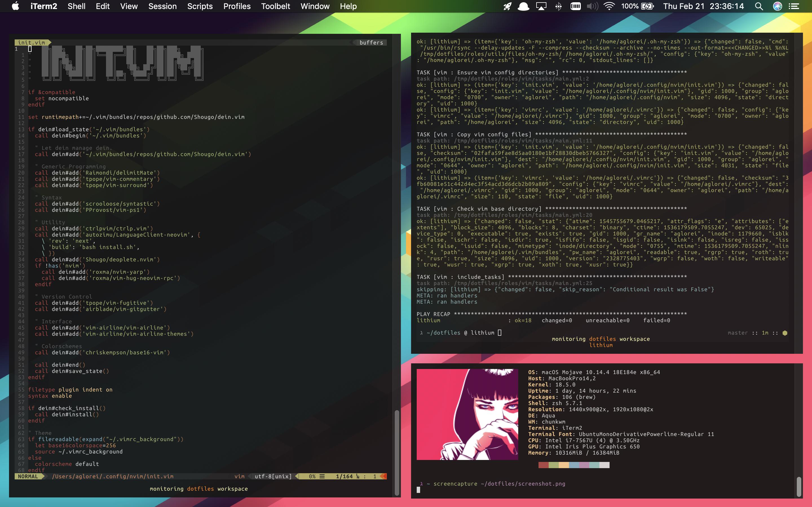Open the AirPlay display menu

[541, 6]
